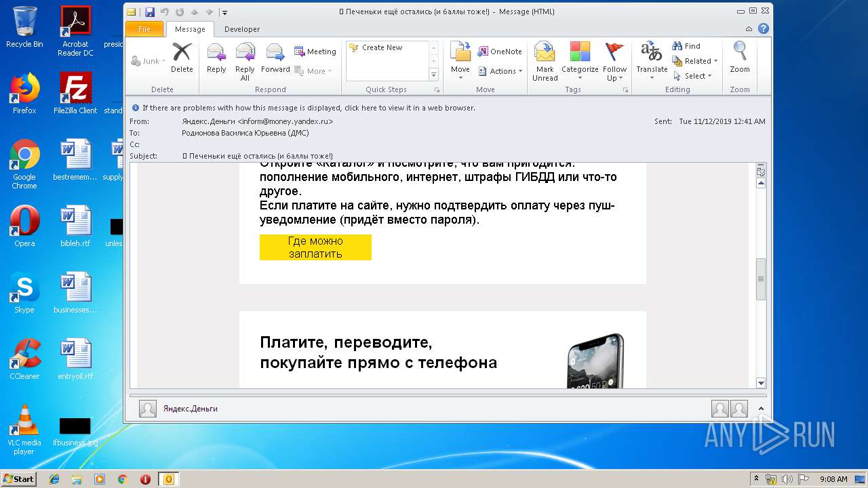Open the entryoil.rtf desktop file

point(75,359)
